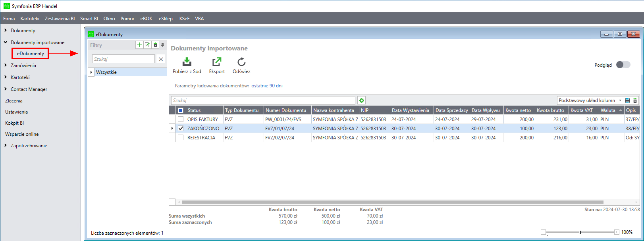
Task: Open the KSeF menu
Action: click(184, 18)
